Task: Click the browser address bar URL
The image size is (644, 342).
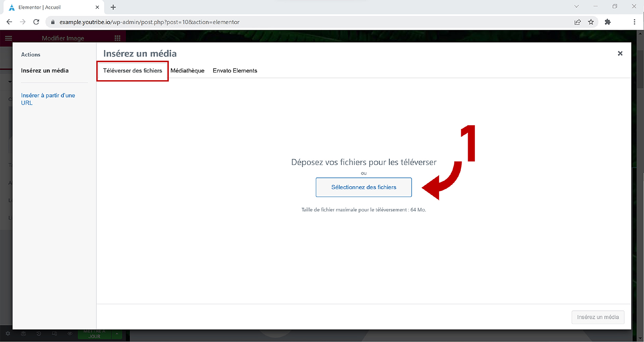Action: pos(149,22)
